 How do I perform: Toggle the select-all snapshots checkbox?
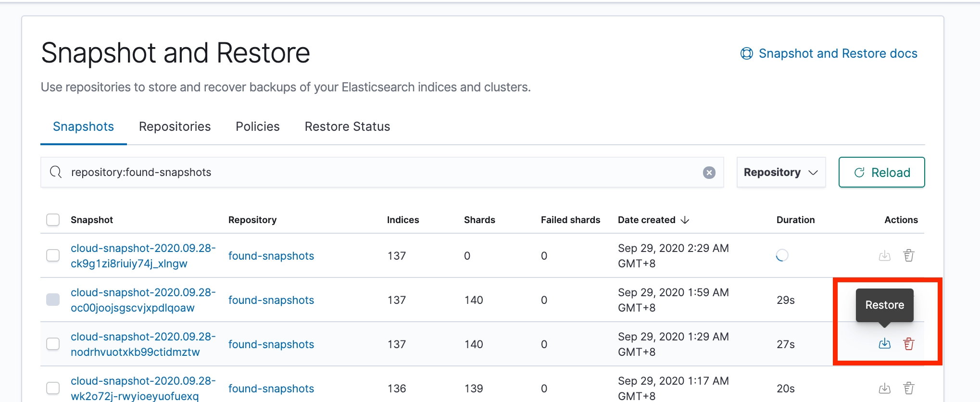tap(53, 220)
